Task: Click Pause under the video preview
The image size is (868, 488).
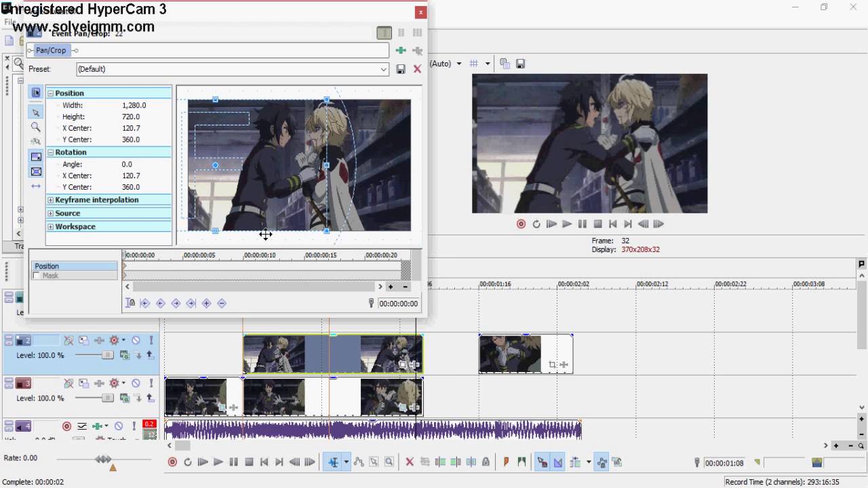Action: [x=582, y=224]
